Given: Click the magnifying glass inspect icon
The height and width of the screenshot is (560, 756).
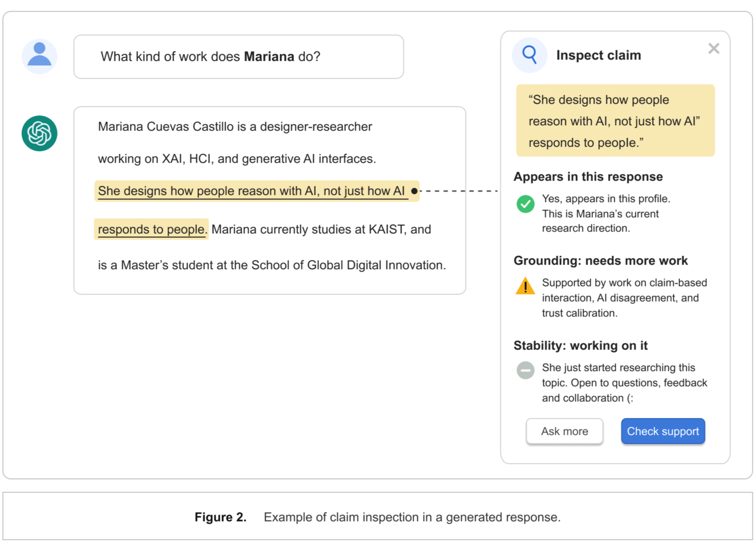Looking at the screenshot, I should click(x=529, y=55).
